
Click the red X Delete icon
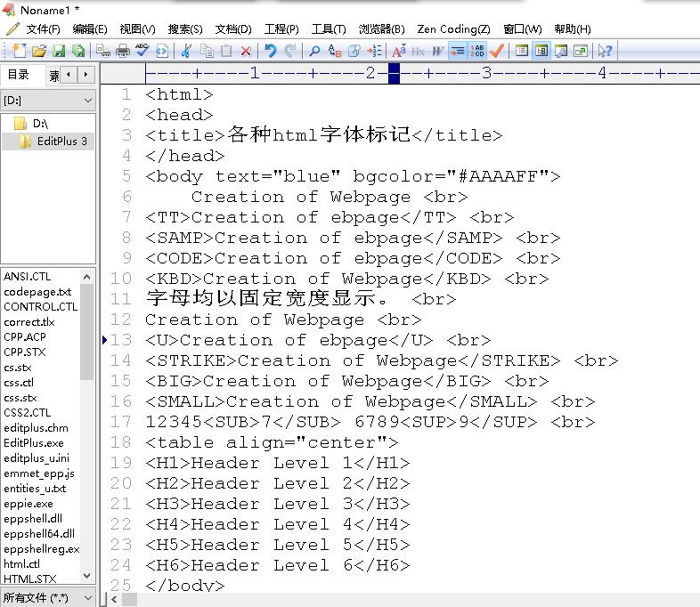pos(246,51)
